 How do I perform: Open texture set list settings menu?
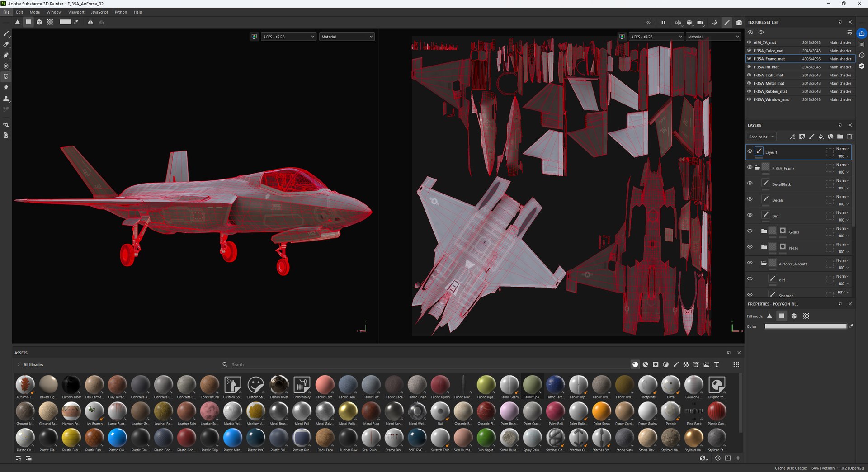(849, 32)
